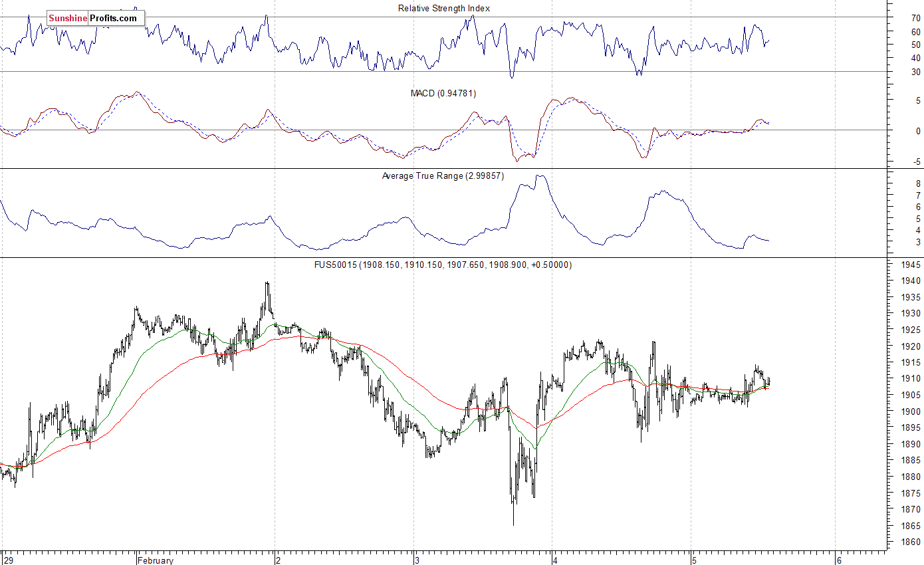Click the price axis value 1940
The width and height of the screenshot is (924, 565).
[912, 281]
